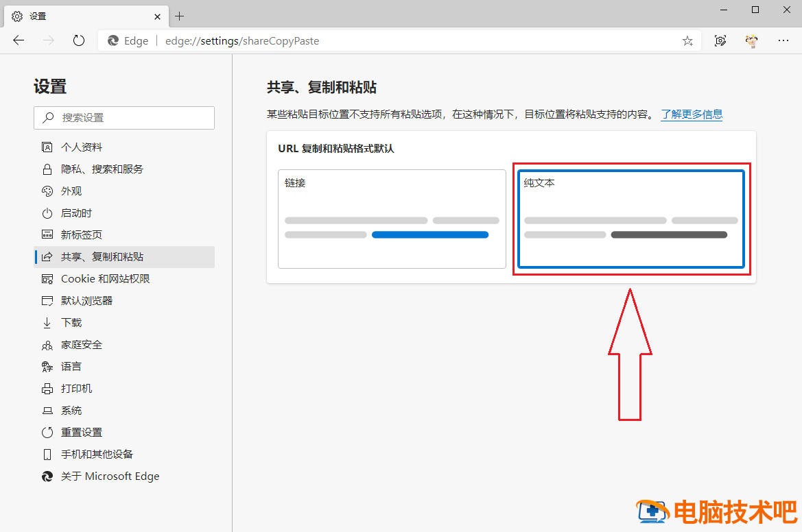Reload the page with the refresh icon

pos(78,40)
